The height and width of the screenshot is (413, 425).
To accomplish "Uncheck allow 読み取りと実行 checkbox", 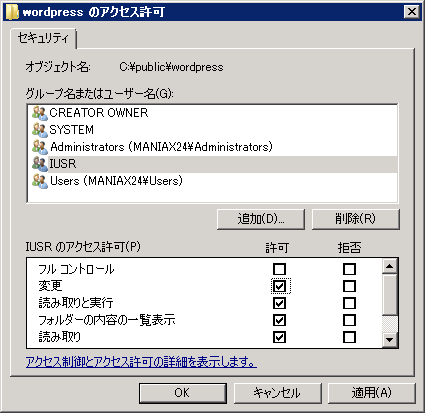I will 279,303.
